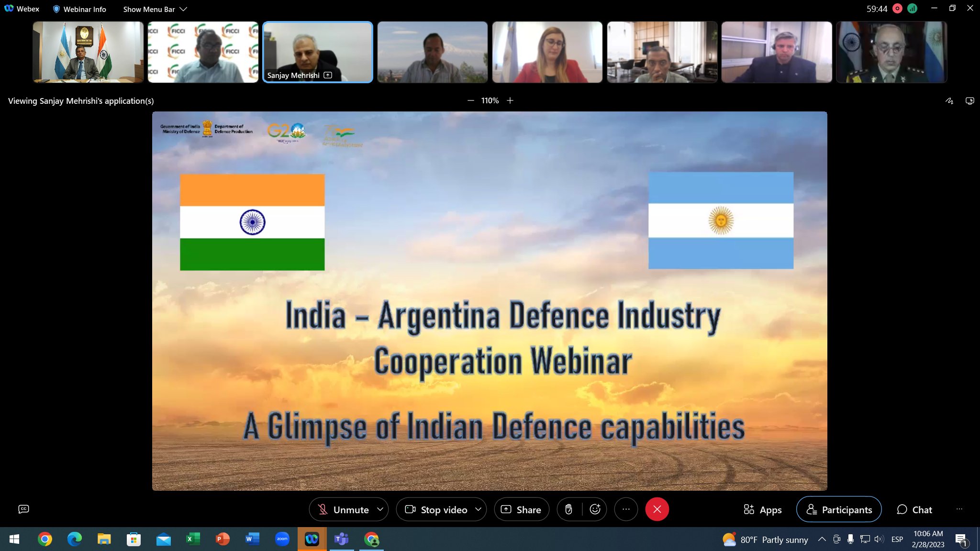Open Webinar Info

[79, 9]
